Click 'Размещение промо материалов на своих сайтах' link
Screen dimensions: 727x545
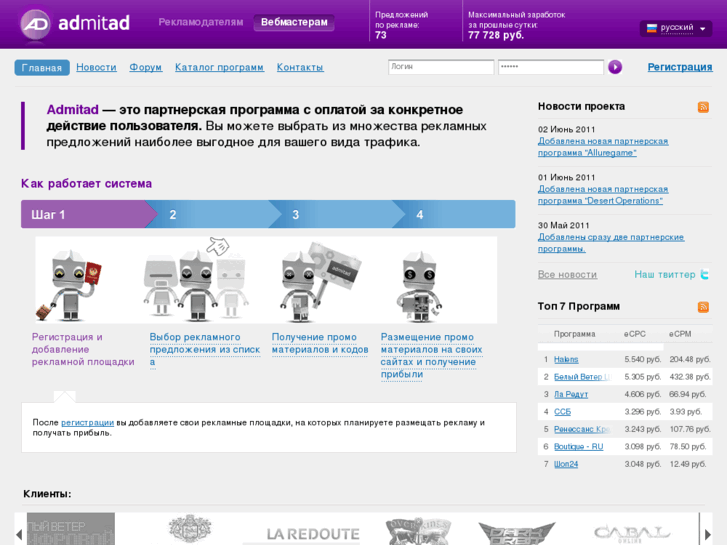[x=431, y=355]
